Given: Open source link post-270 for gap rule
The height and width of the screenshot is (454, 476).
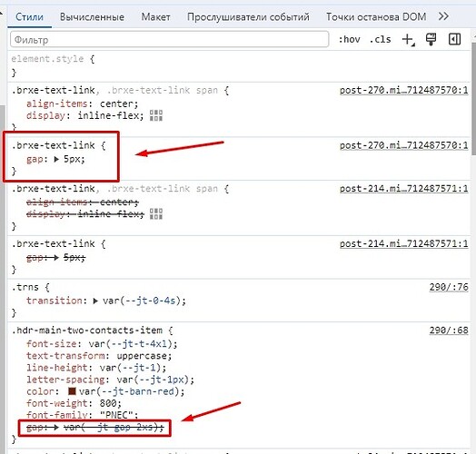Looking at the screenshot, I should point(403,145).
